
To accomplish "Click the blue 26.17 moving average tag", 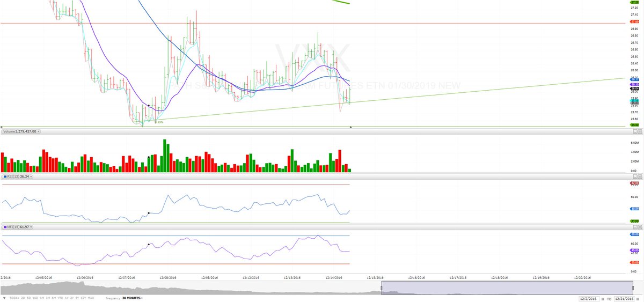I will [634, 79].
